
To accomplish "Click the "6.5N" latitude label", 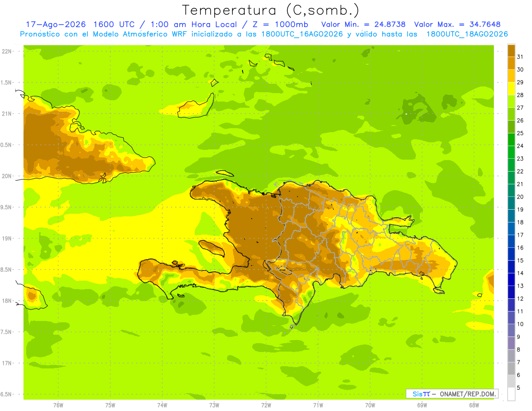I will pos(6,394).
